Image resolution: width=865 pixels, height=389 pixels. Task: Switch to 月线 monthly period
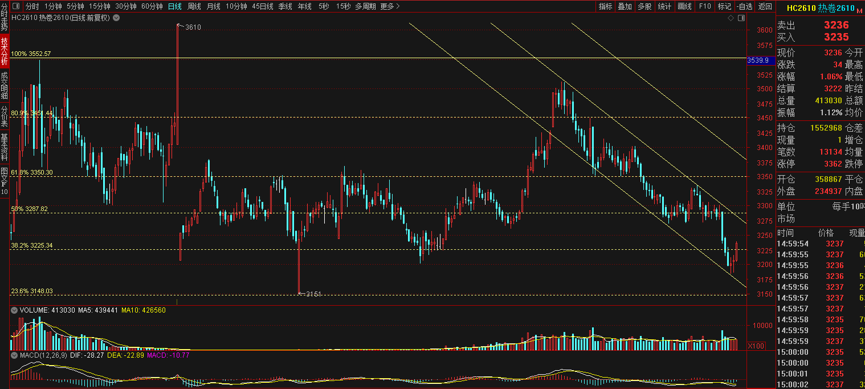point(213,7)
